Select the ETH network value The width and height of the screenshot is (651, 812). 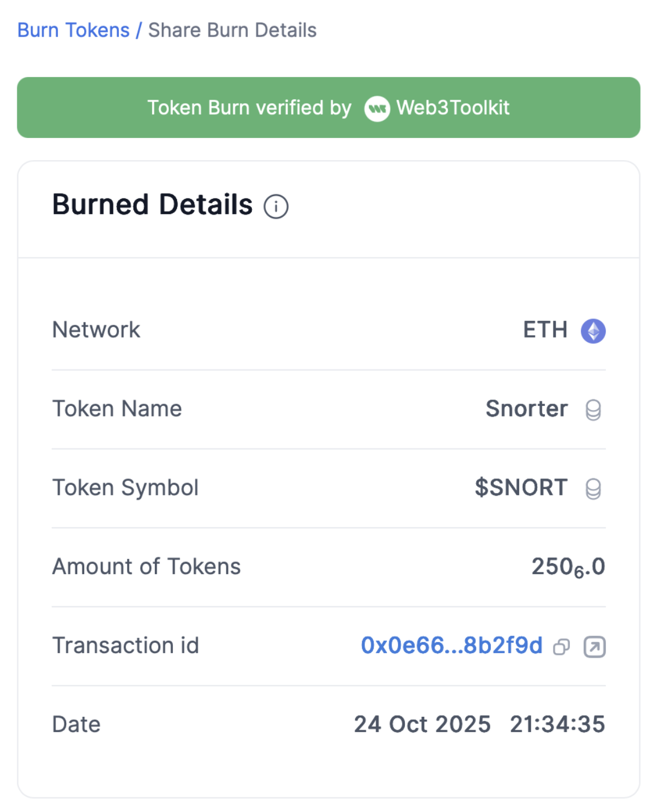[x=545, y=330]
